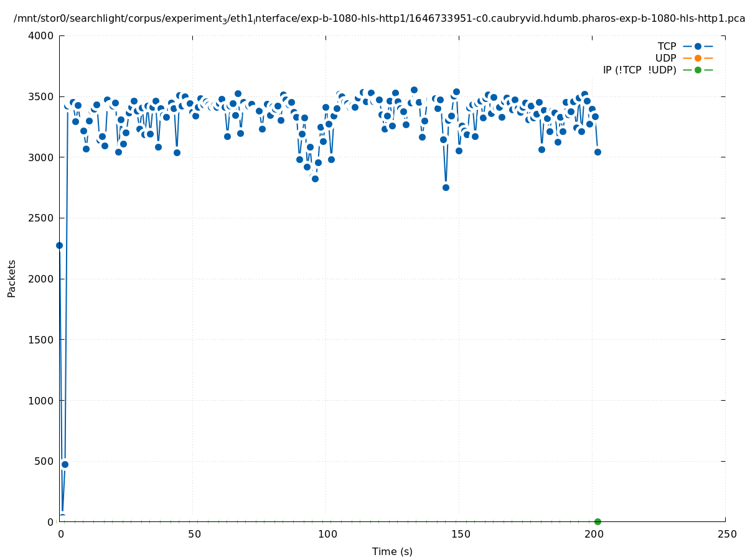The image size is (745, 560).
Task: Click the lowest TCP dip point near 145 seconds
Action: coord(446,187)
